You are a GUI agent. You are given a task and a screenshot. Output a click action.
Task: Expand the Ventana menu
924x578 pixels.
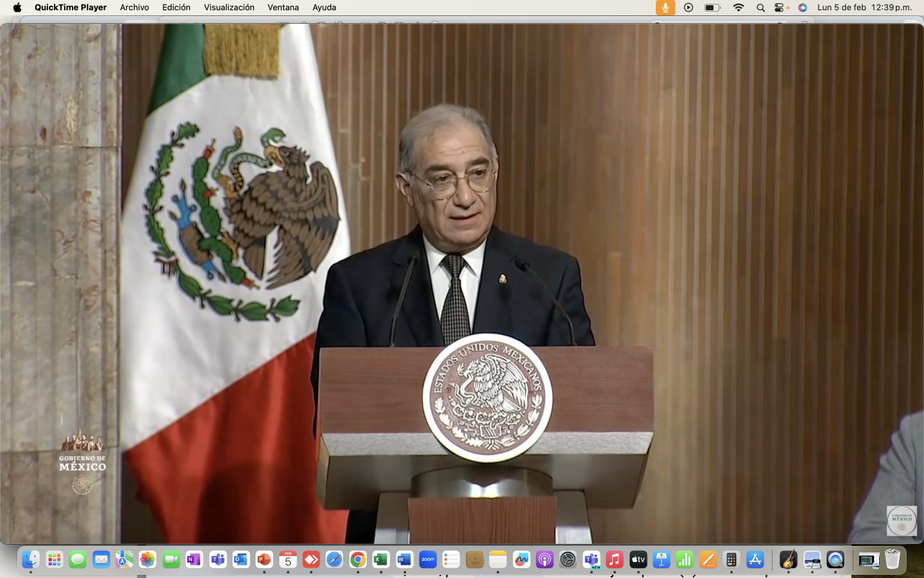[283, 8]
